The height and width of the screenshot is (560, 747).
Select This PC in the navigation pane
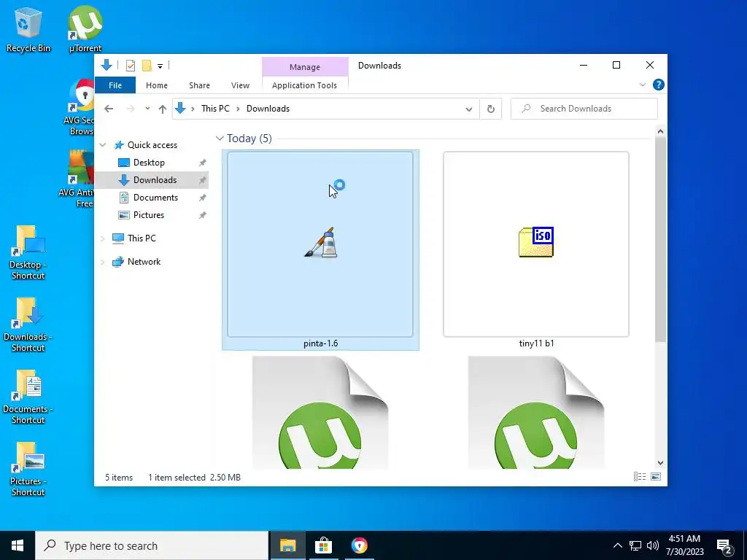pyautogui.click(x=142, y=238)
